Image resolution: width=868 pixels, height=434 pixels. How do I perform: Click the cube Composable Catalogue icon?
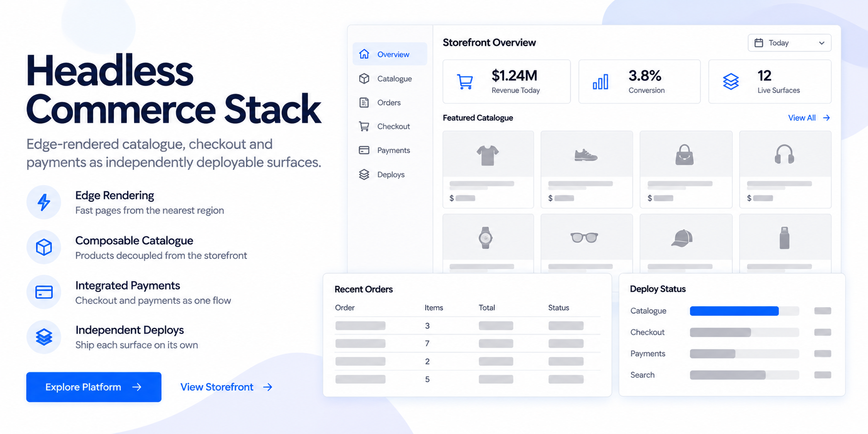44,247
